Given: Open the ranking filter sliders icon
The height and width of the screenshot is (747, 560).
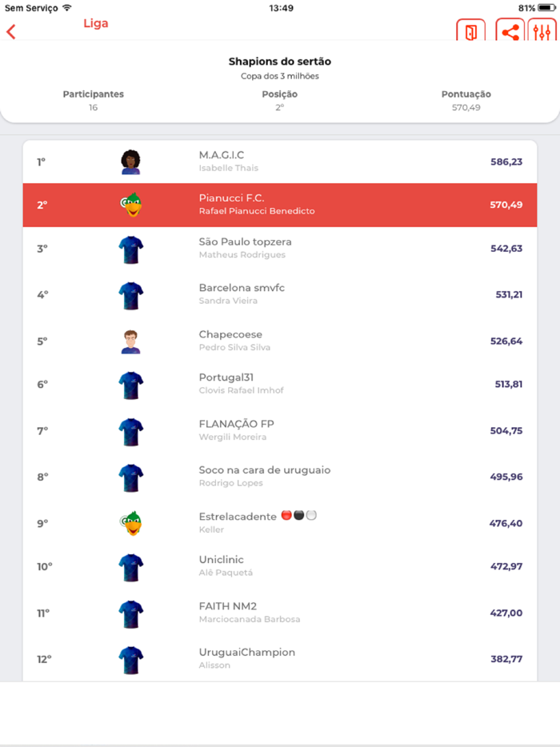Looking at the screenshot, I should click(x=542, y=32).
